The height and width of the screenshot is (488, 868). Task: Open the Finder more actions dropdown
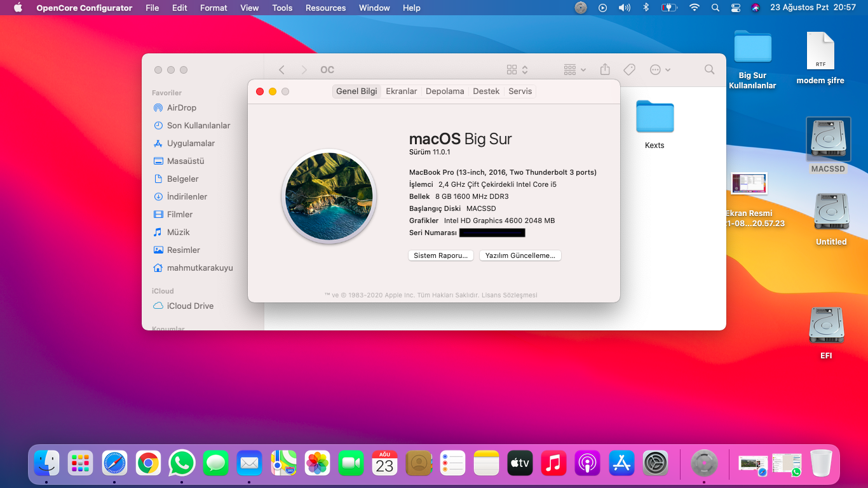(660, 70)
